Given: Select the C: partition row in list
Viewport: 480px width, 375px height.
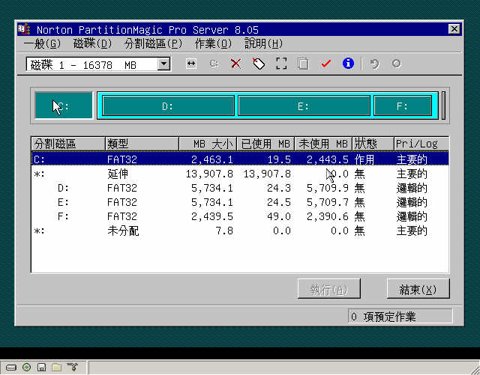Looking at the screenshot, I should click(240, 159).
